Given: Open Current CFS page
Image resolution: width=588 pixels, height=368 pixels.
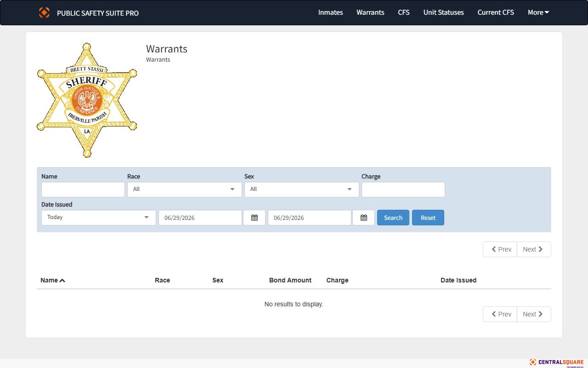Looking at the screenshot, I should coord(496,12).
